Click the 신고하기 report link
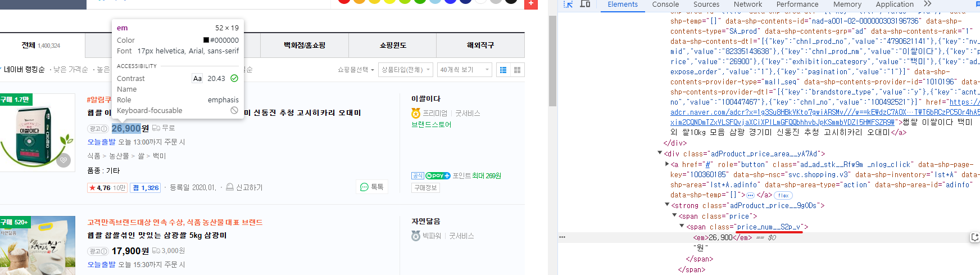The width and height of the screenshot is (980, 275). (244, 187)
